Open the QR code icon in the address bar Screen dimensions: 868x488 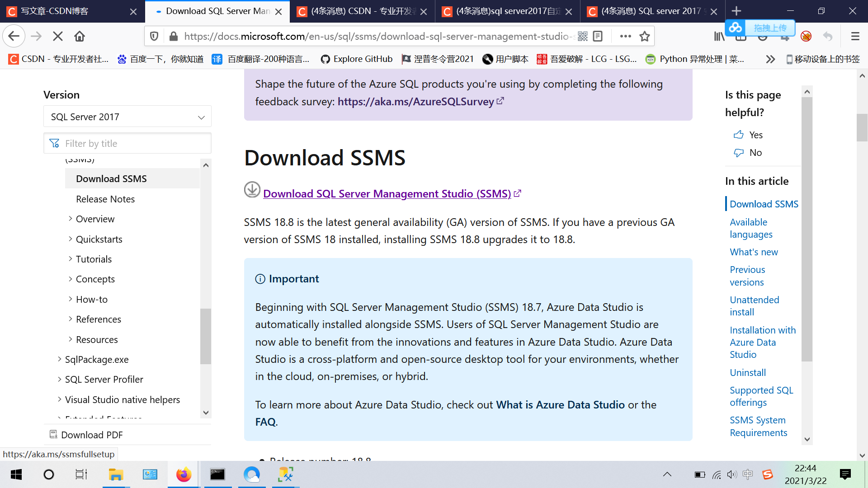tap(583, 36)
